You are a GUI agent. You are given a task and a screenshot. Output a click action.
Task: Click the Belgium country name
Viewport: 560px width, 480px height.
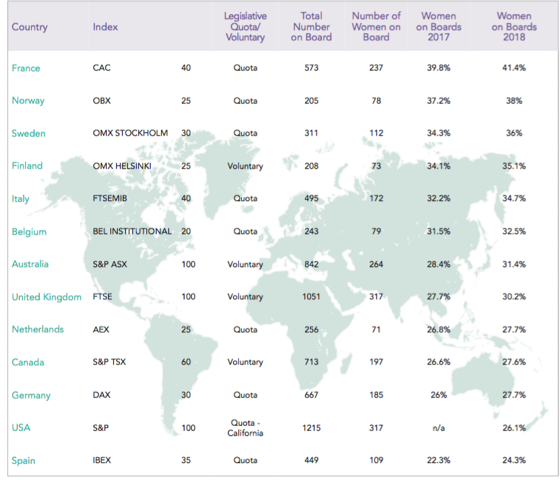(29, 232)
